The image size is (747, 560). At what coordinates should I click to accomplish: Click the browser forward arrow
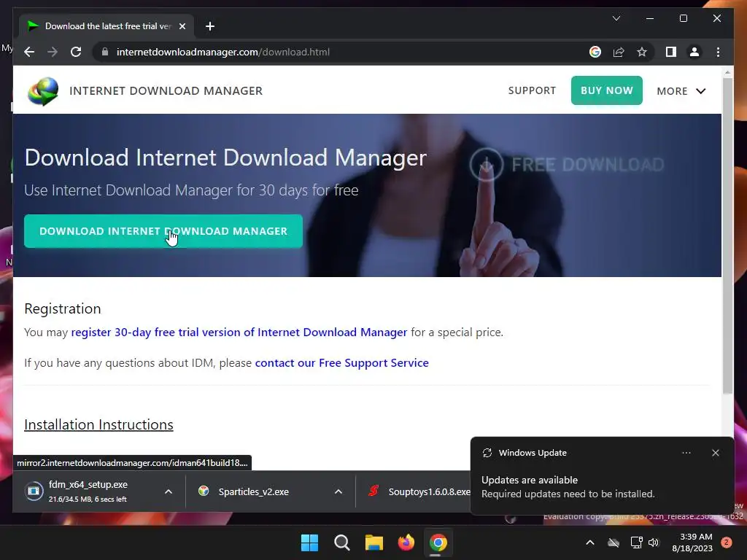[53, 52]
